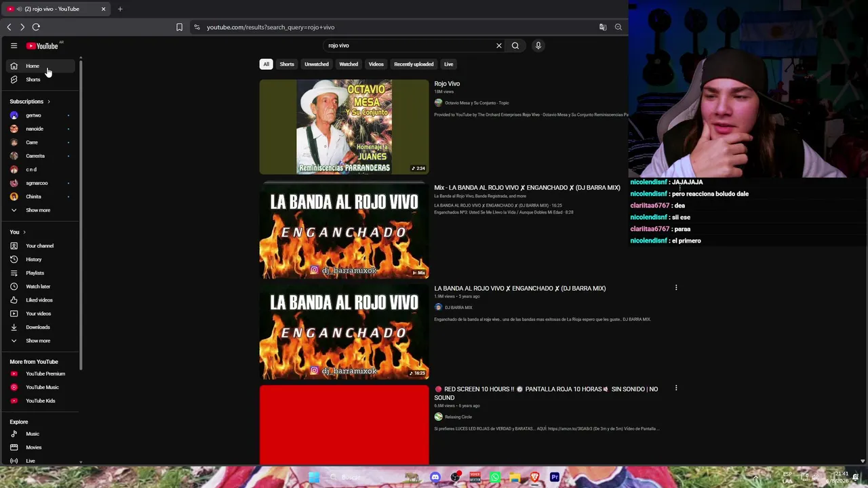Open Music under Explore
Viewport: 868px width, 488px height.
(41, 434)
